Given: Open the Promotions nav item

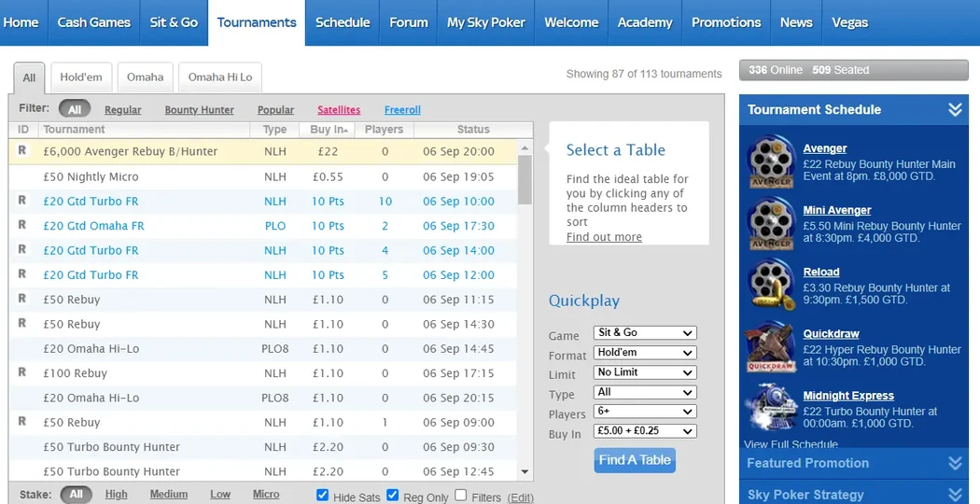Looking at the screenshot, I should coord(726,22).
